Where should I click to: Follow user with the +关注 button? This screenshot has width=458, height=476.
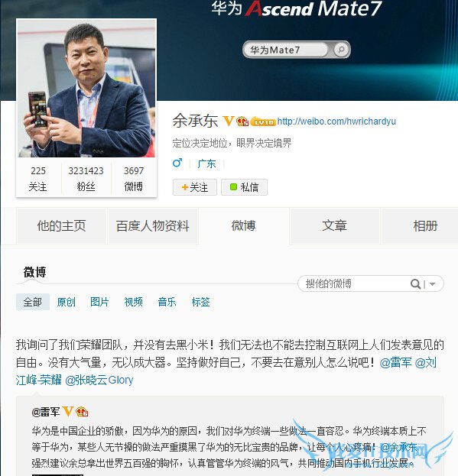click(x=195, y=187)
